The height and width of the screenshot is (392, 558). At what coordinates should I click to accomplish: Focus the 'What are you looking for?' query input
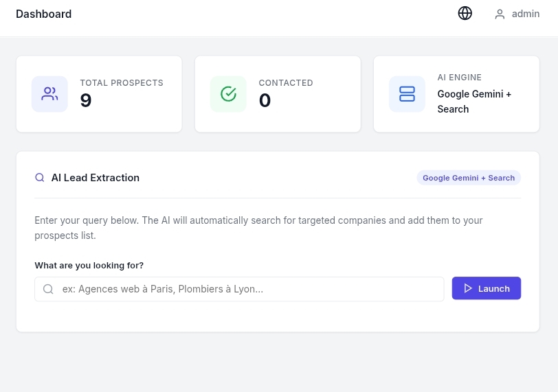click(x=239, y=289)
